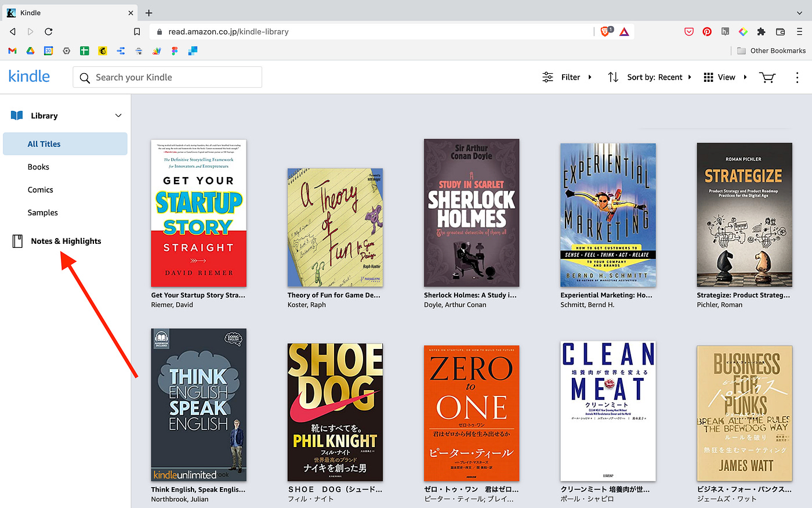Open the Brave Shields lion icon
The image size is (812, 508).
pyautogui.click(x=606, y=31)
